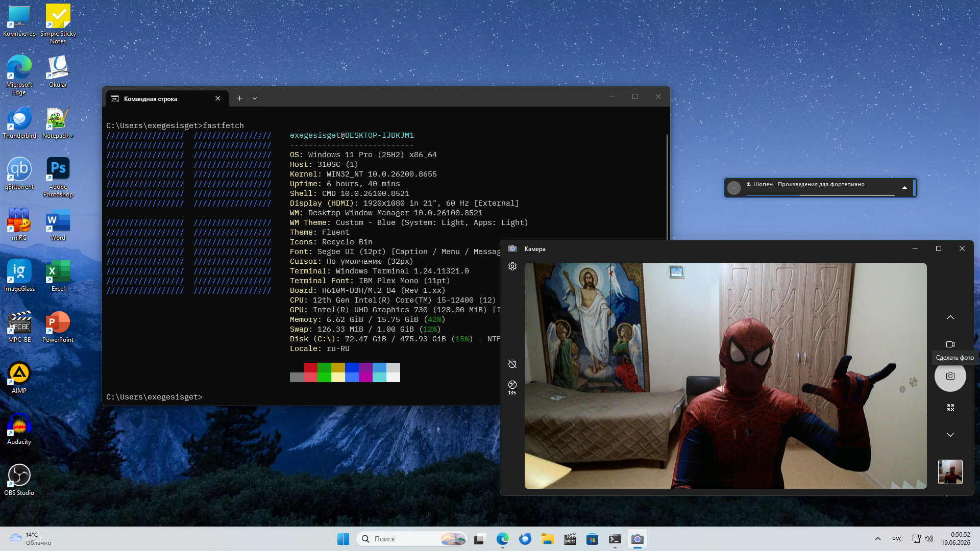Select the Thunderbird desktop shortcut

pos(19,122)
